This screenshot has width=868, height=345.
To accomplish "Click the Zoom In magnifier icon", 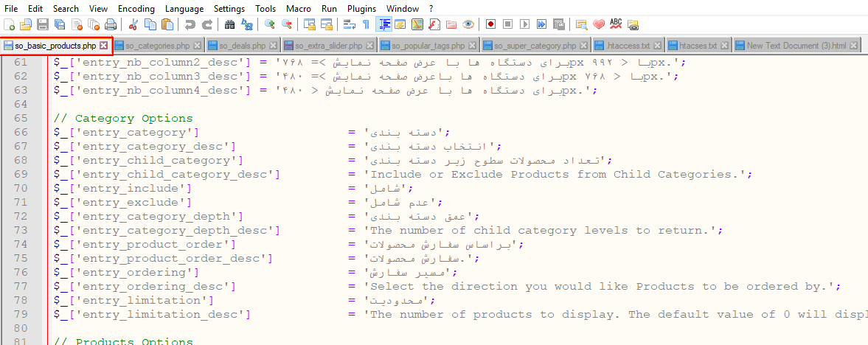I will point(270,24).
